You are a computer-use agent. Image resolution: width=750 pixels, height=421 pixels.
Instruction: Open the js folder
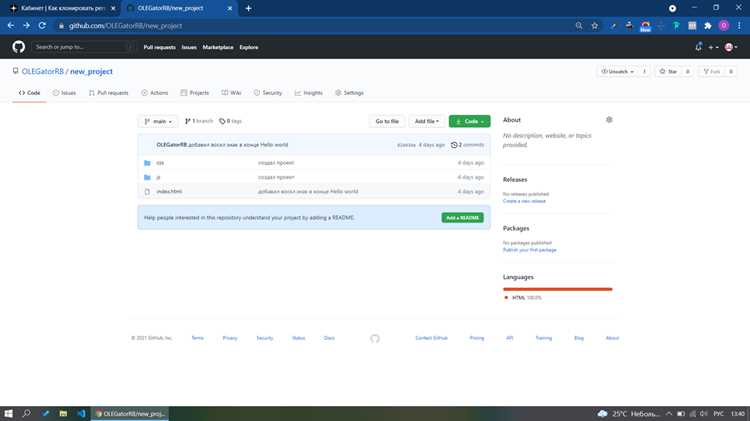point(158,177)
